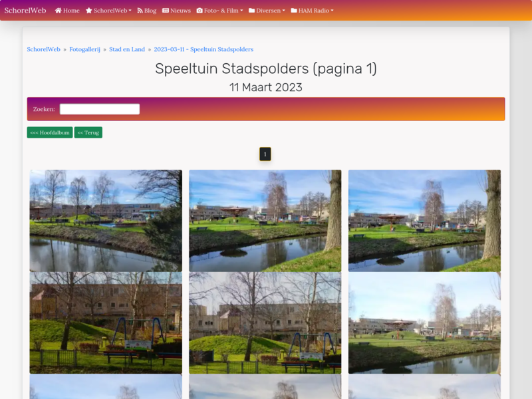Click the RSS feed icon next to Blog
Image resolution: width=532 pixels, height=399 pixels.
[140, 11]
